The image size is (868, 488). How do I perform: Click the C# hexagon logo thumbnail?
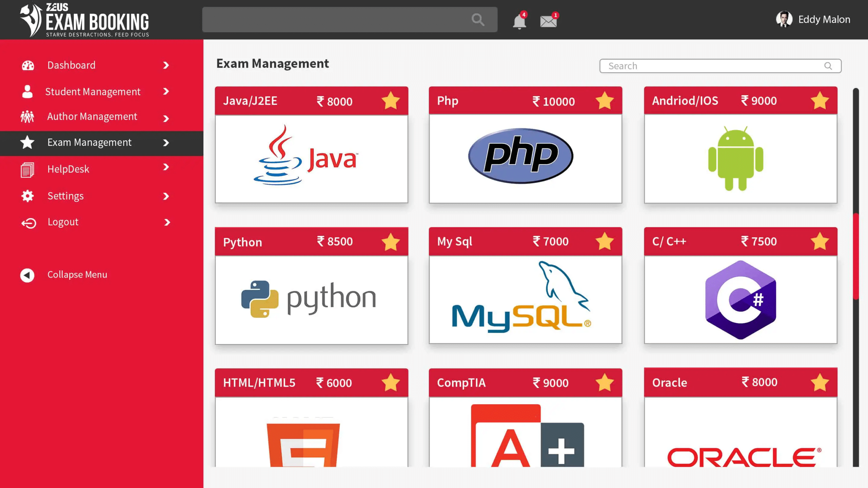(741, 300)
